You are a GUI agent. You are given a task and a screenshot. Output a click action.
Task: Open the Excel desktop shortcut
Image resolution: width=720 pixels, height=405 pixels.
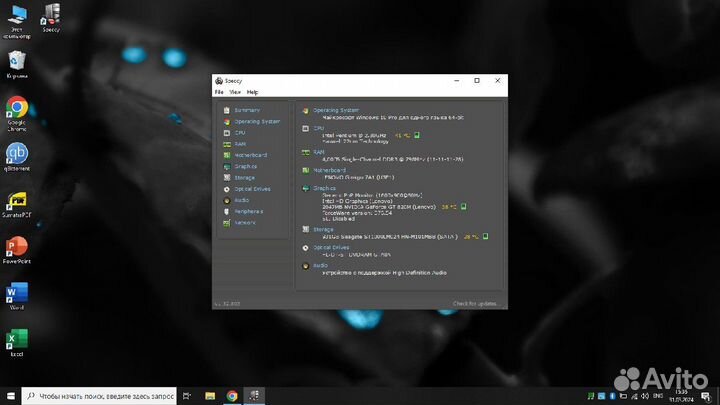click(17, 343)
